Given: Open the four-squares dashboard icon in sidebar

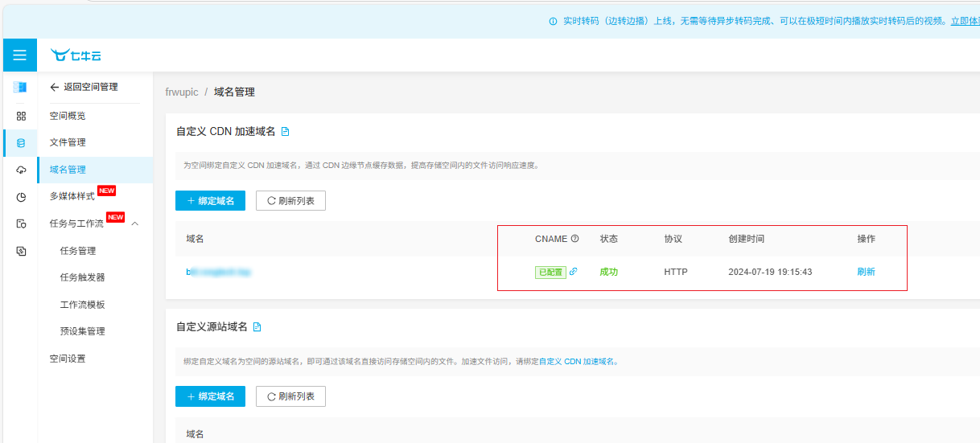Looking at the screenshot, I should point(21,116).
